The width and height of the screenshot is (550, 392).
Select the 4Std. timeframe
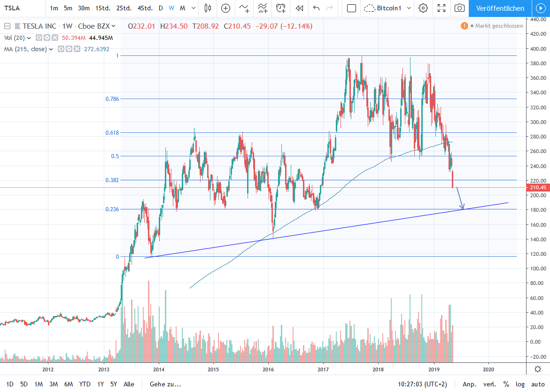(x=145, y=8)
